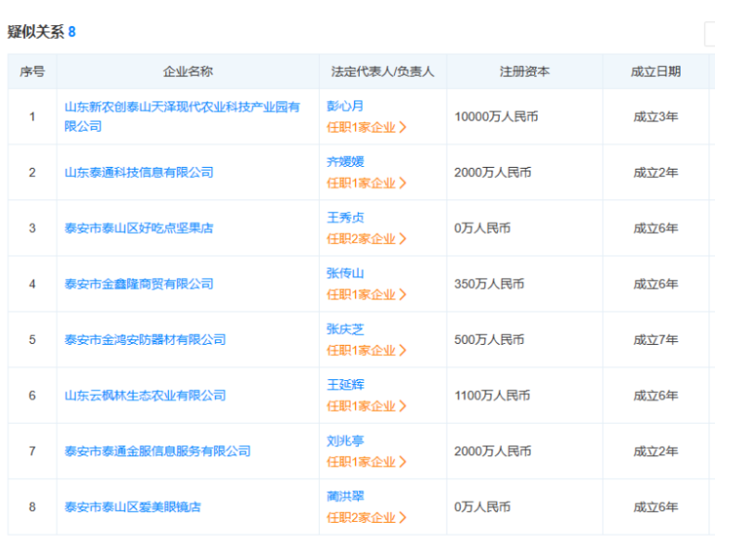View legal representative 彭心月 profile
Viewport: 753px width, 560px height.
(x=345, y=107)
